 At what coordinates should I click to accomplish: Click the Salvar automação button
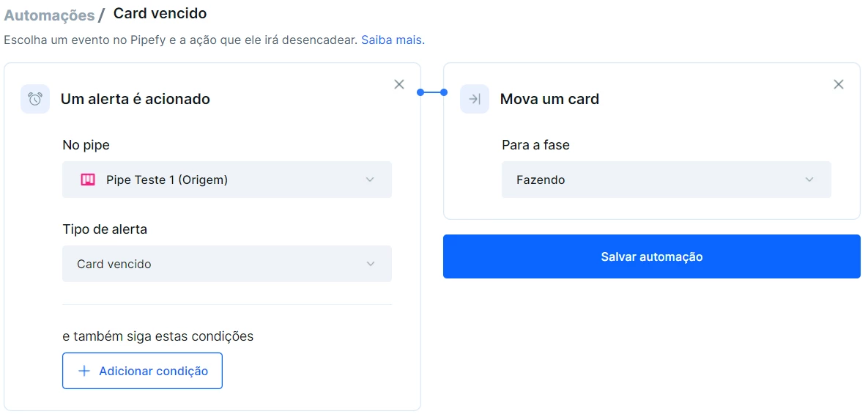coord(652,256)
